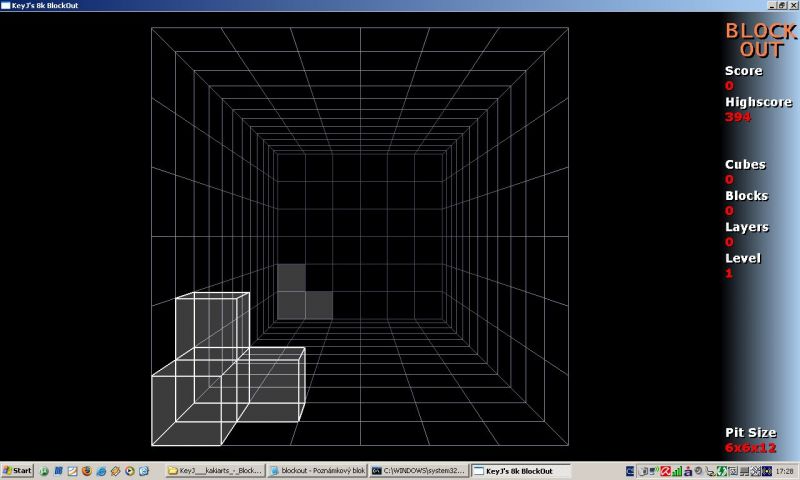This screenshot has height=480, width=800.
Task: Restore down the BlockOut window
Action: [x=780, y=5]
